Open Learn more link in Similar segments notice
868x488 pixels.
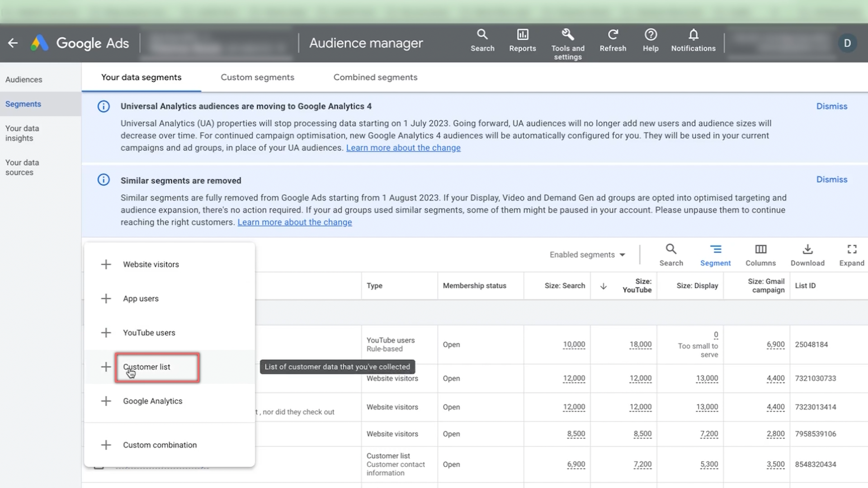tap(294, 222)
